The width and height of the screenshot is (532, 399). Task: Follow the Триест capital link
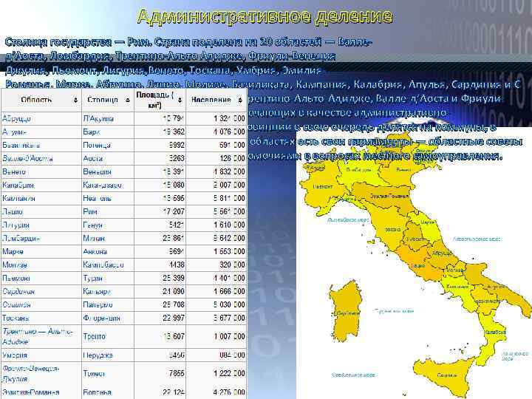pos(94,373)
